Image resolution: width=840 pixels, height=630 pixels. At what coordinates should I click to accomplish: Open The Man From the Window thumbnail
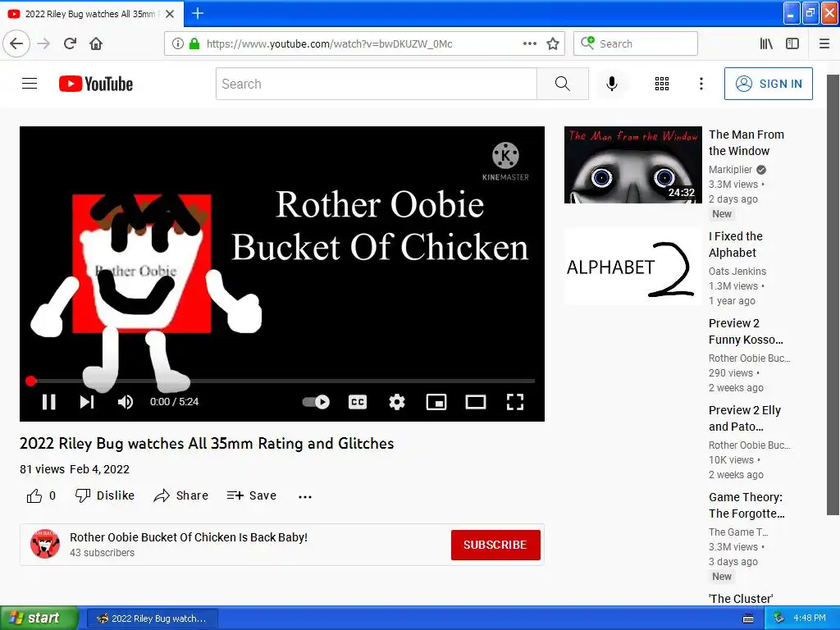click(x=632, y=165)
